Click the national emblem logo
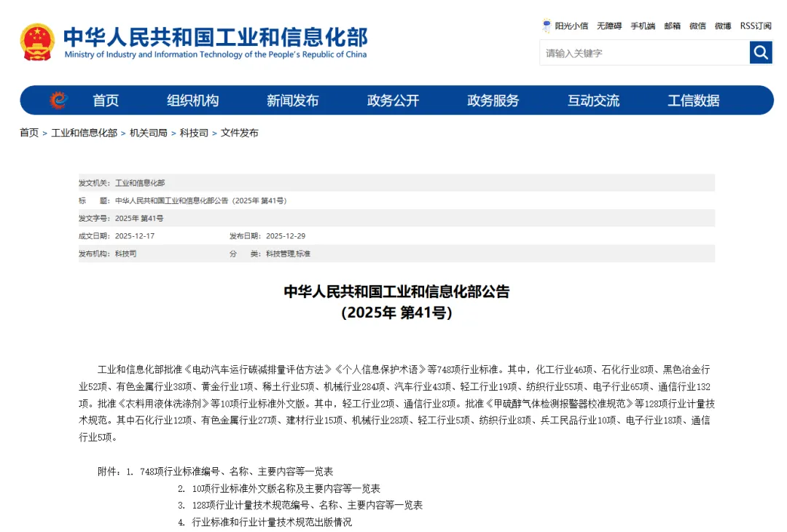 [37, 42]
